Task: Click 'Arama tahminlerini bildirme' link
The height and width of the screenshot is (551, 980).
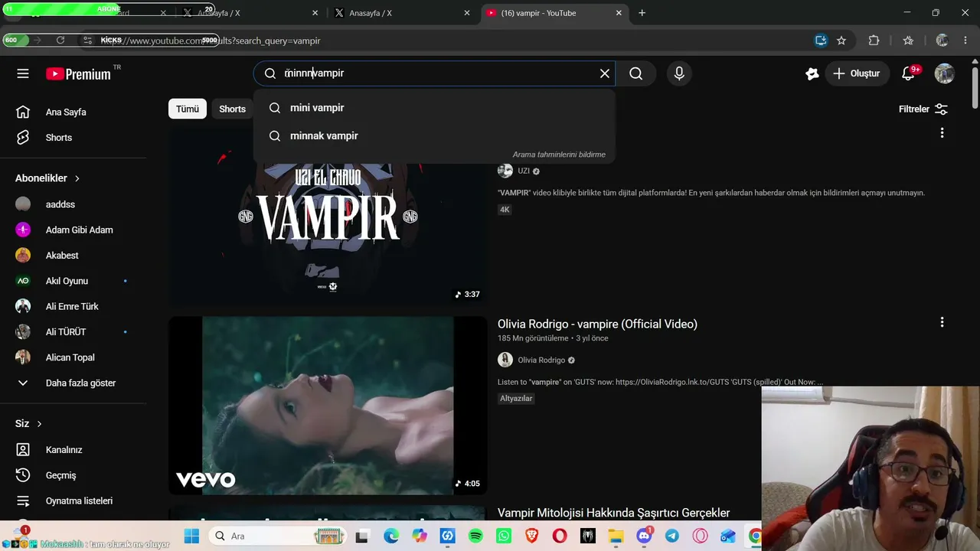Action: point(559,155)
